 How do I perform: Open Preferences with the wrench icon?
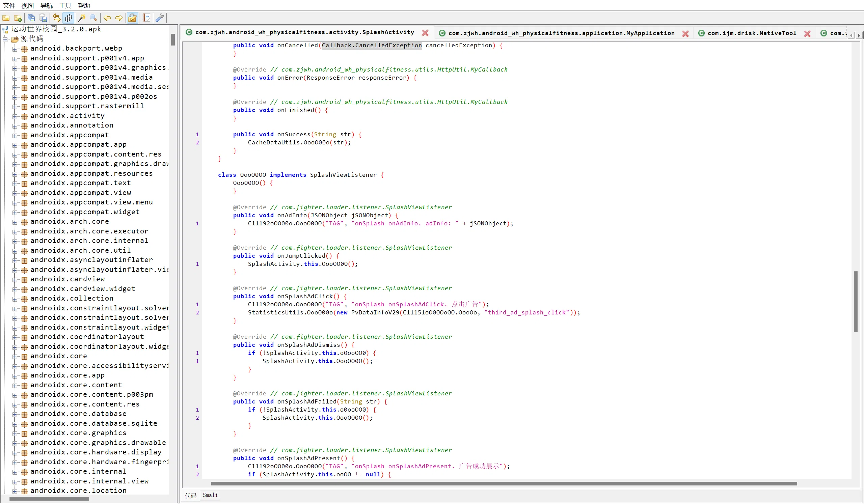(160, 18)
